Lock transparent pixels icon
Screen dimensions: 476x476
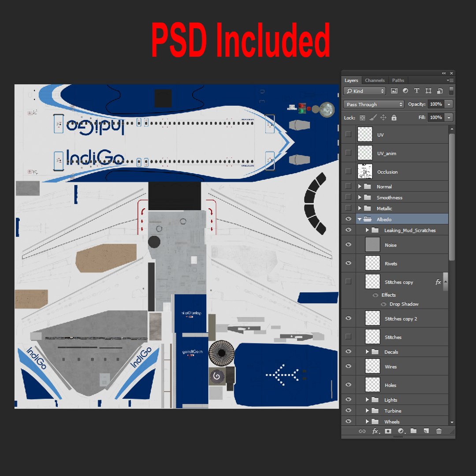tap(362, 118)
